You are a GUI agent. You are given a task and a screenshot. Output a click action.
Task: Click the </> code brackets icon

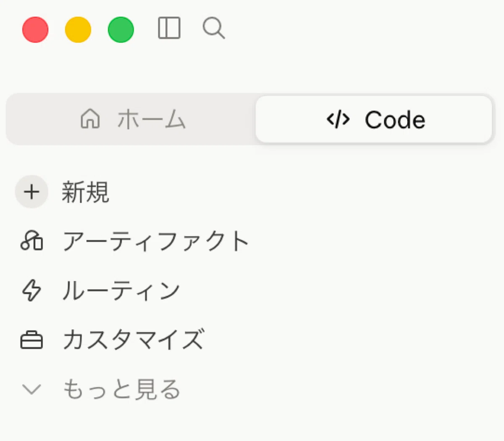(338, 119)
